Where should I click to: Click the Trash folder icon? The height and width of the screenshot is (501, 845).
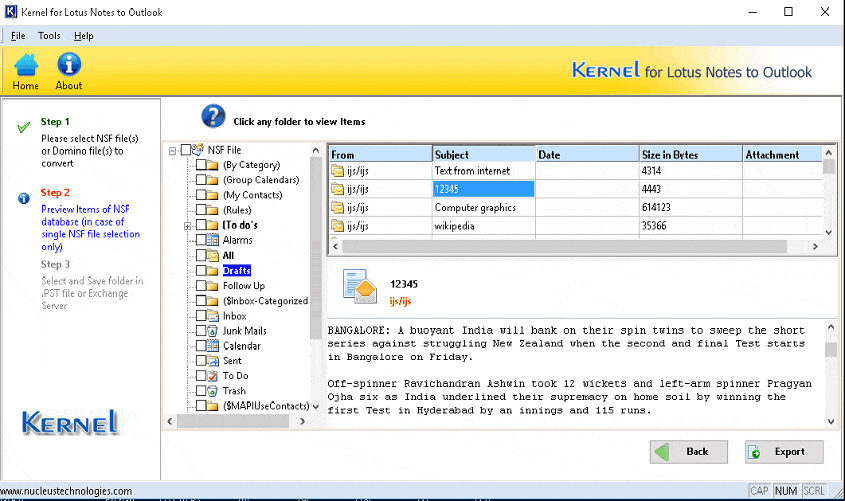point(213,391)
